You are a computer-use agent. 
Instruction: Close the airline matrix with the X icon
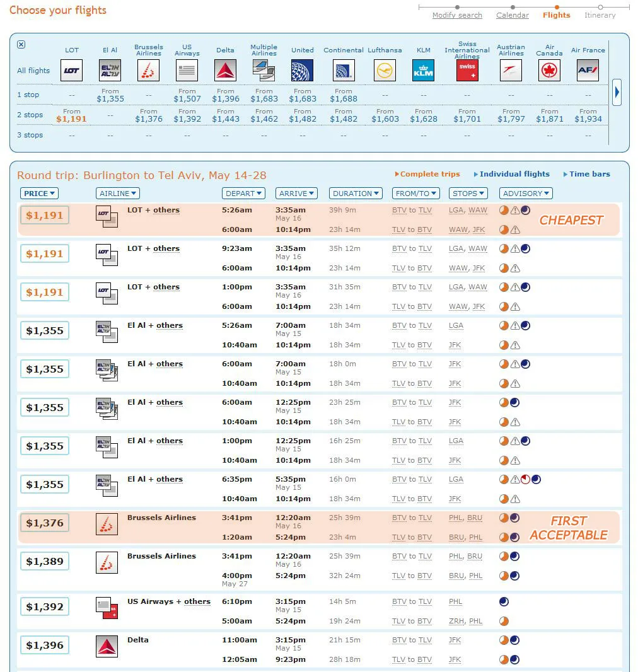coord(21,45)
